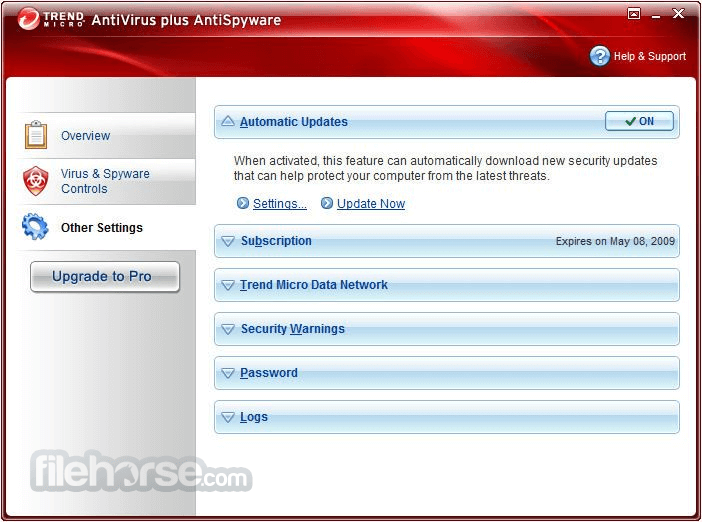Click the Update Now link

(371, 204)
